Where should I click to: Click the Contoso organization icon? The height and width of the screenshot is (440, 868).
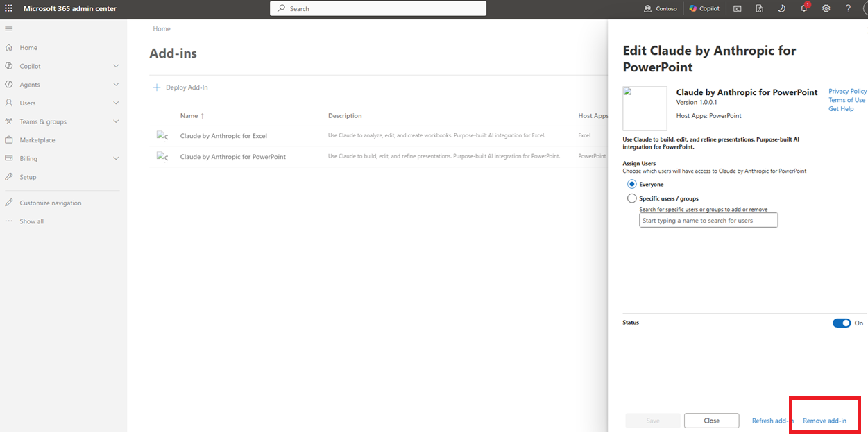click(648, 8)
